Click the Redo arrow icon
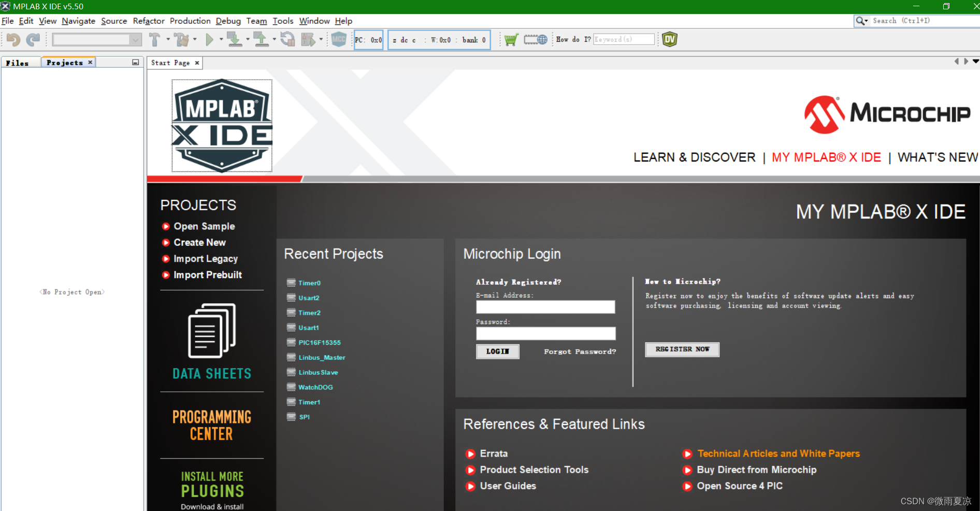980x511 pixels. coord(33,39)
